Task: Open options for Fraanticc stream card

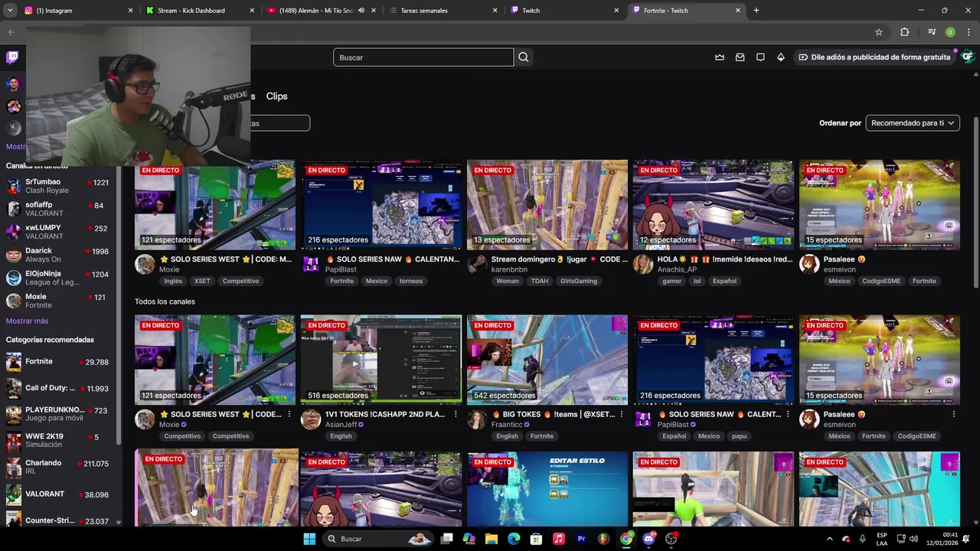Action: coord(621,414)
